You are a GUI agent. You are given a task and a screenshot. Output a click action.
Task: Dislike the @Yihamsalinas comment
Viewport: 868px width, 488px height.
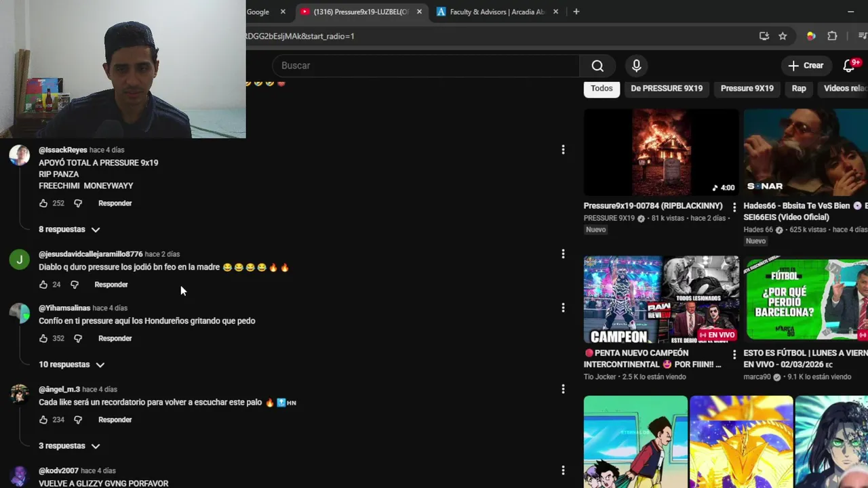(78, 338)
